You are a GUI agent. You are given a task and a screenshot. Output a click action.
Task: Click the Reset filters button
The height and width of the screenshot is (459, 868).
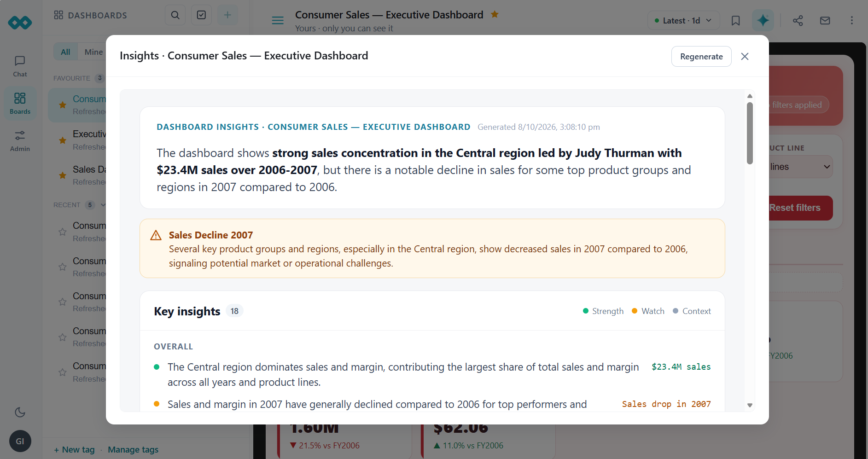(x=800, y=208)
